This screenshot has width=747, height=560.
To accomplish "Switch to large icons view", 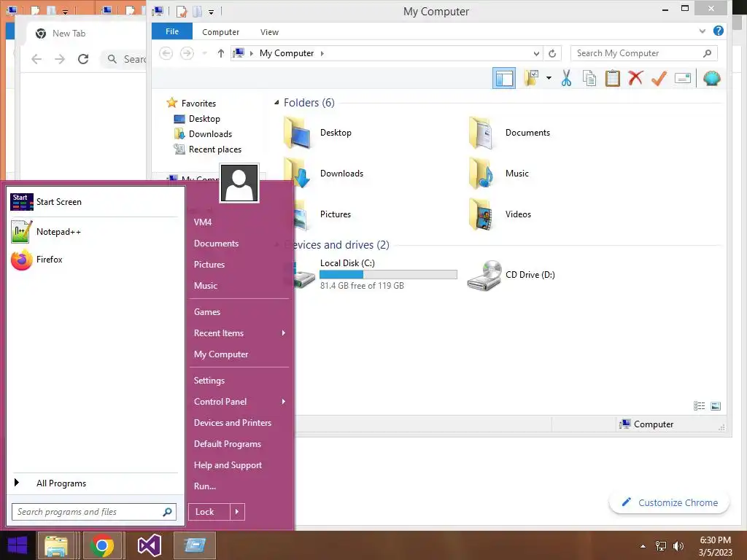I will point(716,406).
